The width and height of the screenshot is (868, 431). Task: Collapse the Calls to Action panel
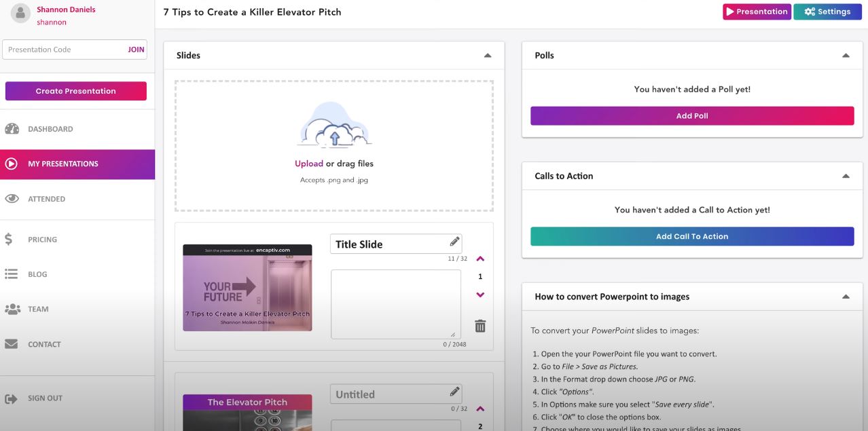click(x=846, y=176)
